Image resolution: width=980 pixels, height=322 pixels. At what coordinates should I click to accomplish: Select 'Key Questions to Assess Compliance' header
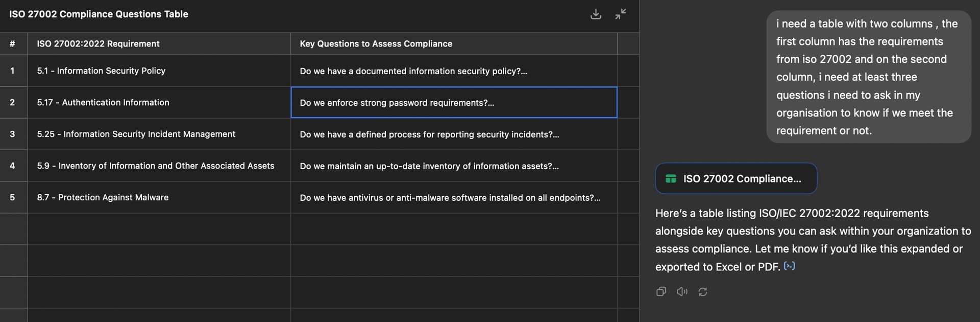pos(454,44)
